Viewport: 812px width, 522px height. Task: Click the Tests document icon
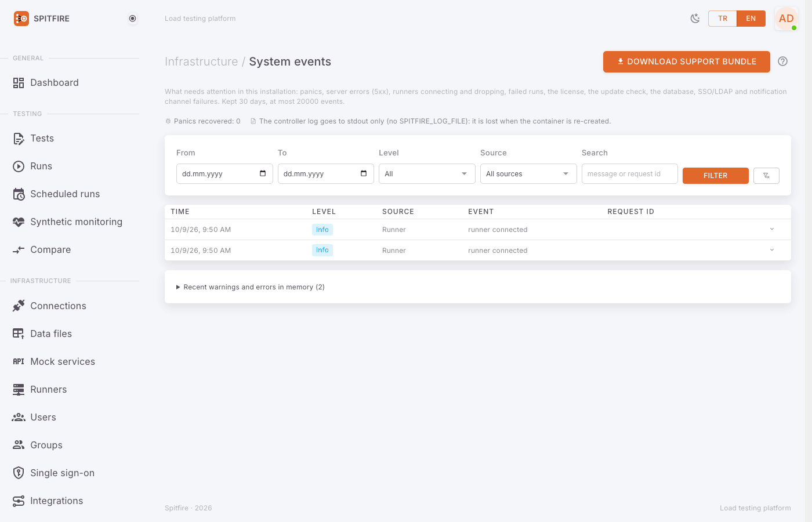(19, 139)
